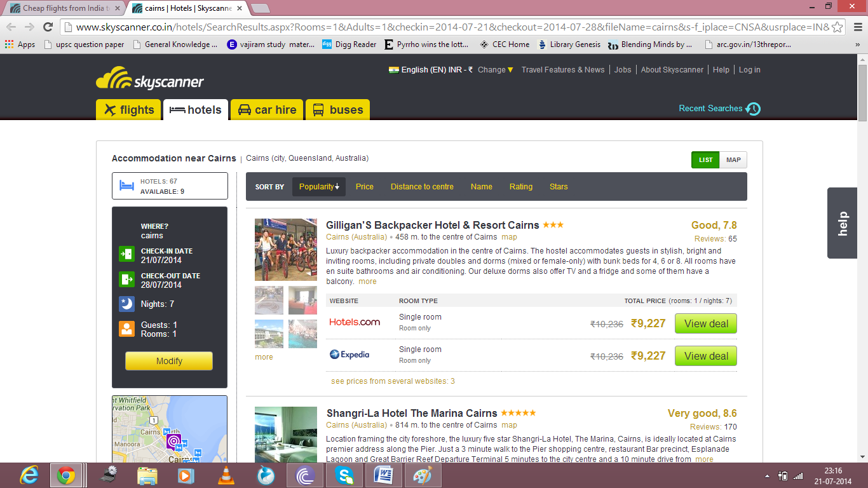
Task: Click the Log in link
Action: coord(750,70)
